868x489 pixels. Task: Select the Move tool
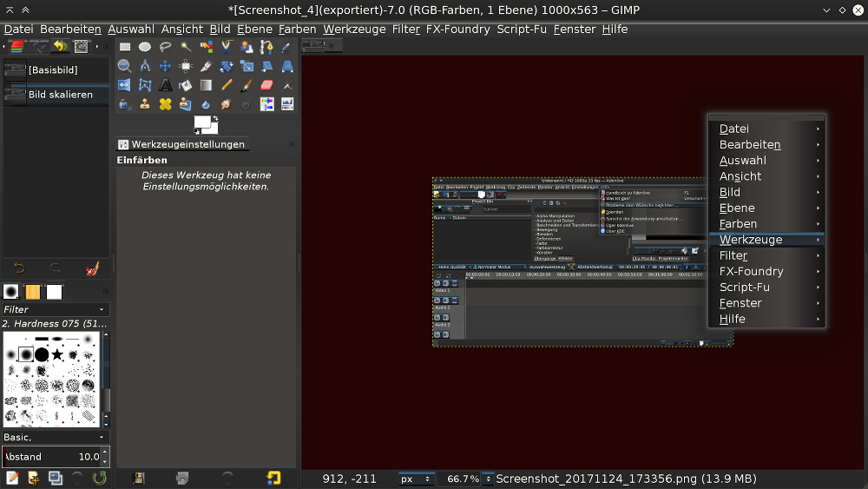(165, 67)
